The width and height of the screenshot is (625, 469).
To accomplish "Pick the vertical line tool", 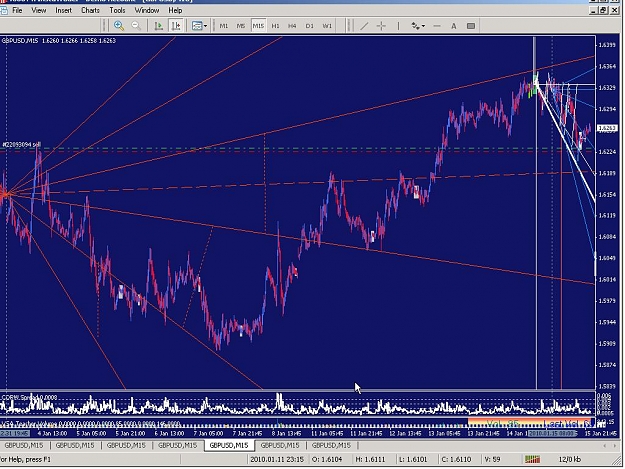I will (x=398, y=26).
